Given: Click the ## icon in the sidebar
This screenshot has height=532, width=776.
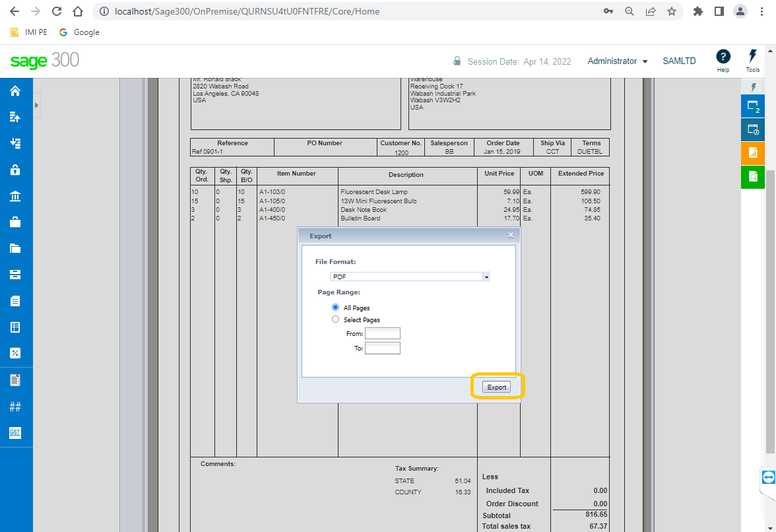Looking at the screenshot, I should [16, 407].
